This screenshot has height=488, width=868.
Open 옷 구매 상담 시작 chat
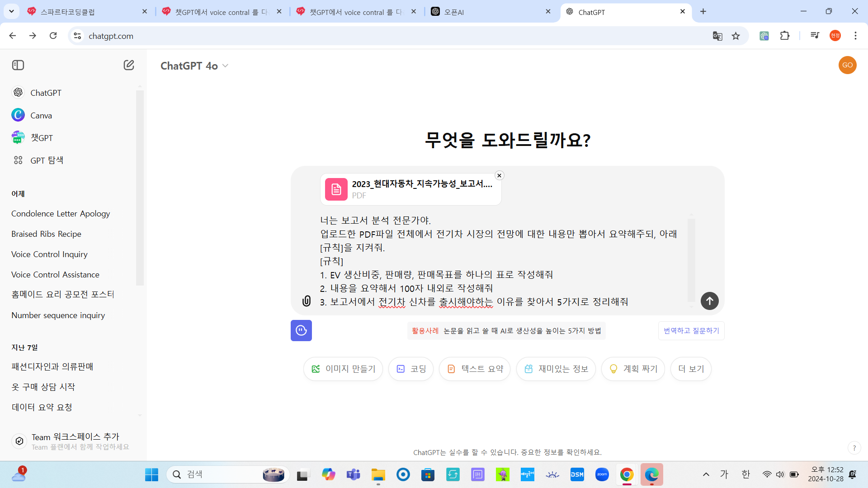(43, 387)
